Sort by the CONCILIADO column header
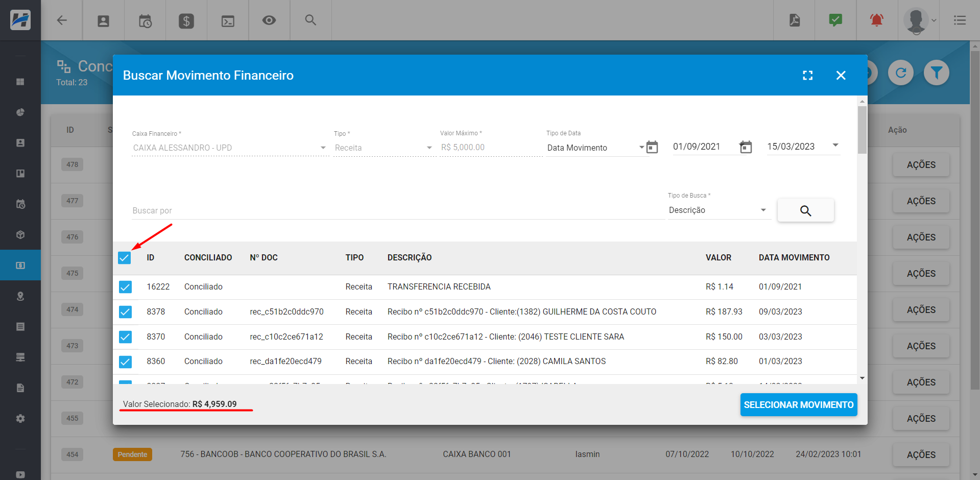Image resolution: width=980 pixels, height=480 pixels. (208, 258)
